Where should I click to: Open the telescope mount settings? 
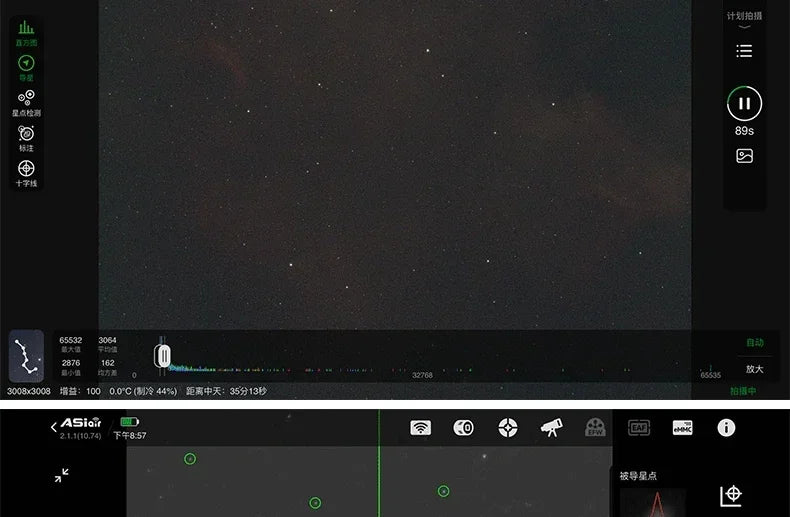551,428
